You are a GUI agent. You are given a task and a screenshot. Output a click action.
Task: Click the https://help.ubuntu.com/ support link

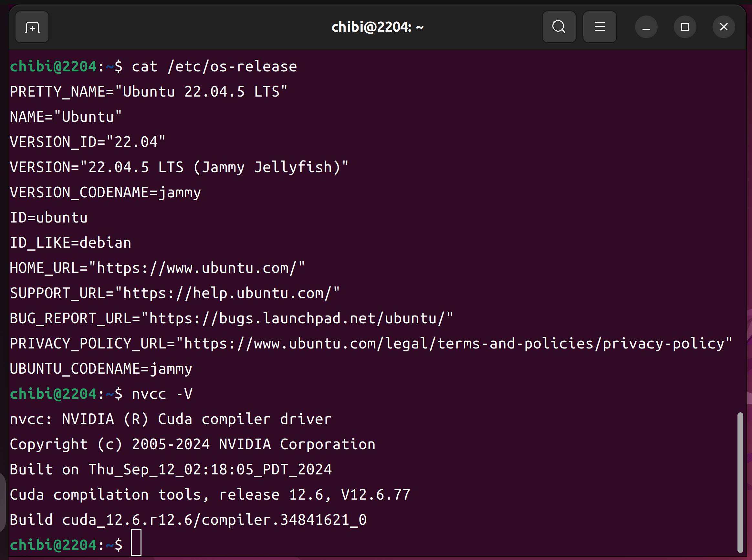[227, 293]
